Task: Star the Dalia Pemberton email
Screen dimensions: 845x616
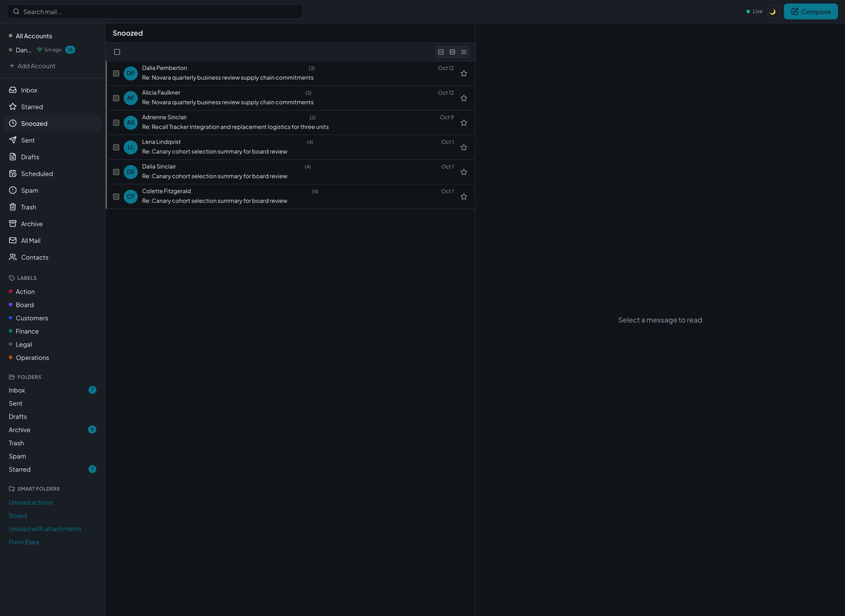Action: (x=464, y=73)
